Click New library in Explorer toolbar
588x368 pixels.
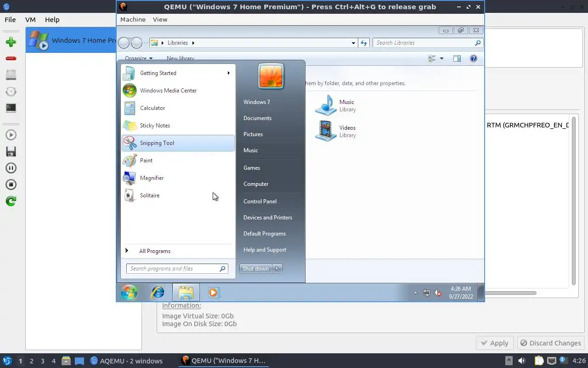(x=180, y=58)
